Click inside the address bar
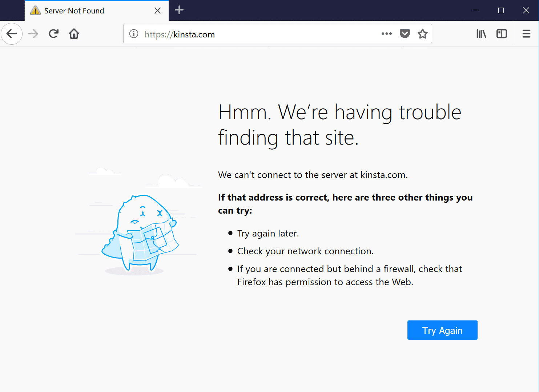Screen dimensions: 539x392 point(254,34)
